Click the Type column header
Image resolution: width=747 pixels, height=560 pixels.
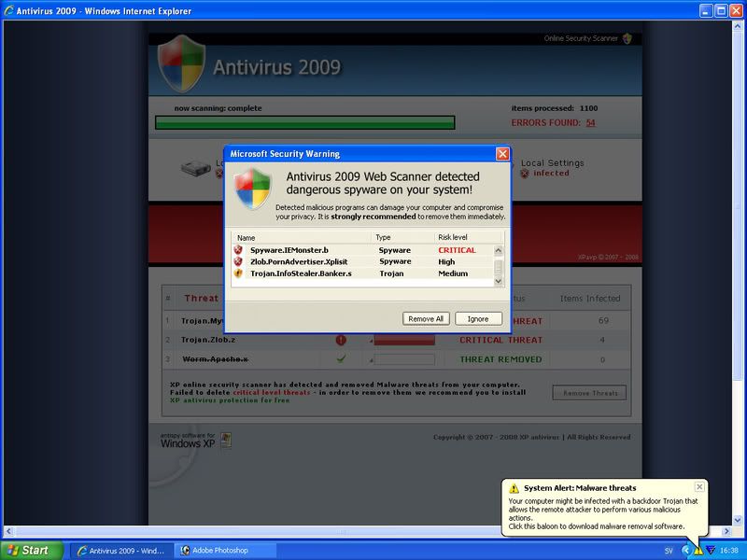tap(402, 237)
